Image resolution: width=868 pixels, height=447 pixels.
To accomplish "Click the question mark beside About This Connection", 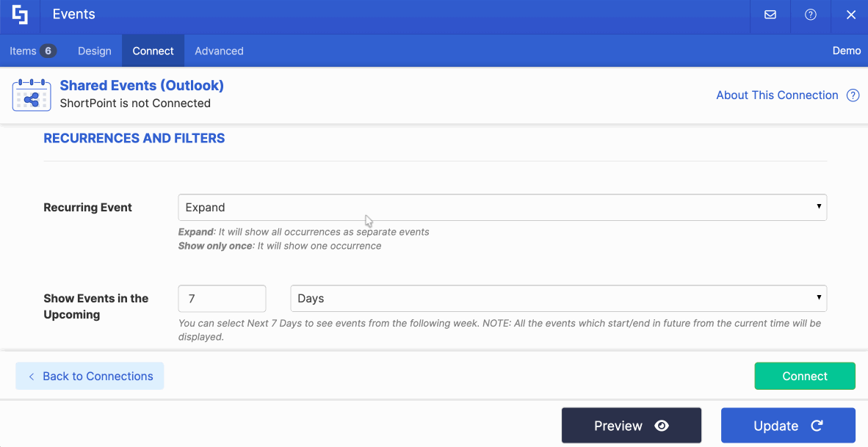I will (853, 95).
